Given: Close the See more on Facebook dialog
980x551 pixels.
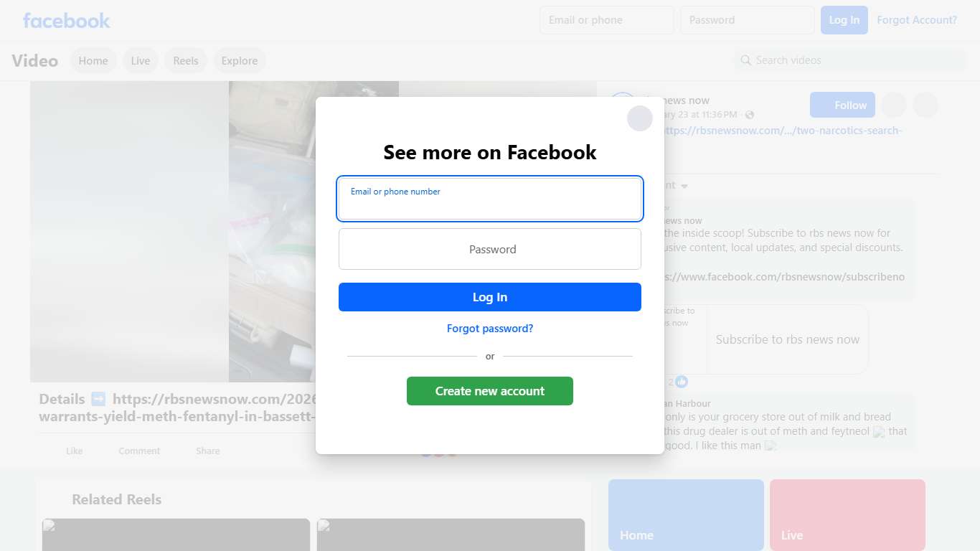Looking at the screenshot, I should [x=639, y=118].
